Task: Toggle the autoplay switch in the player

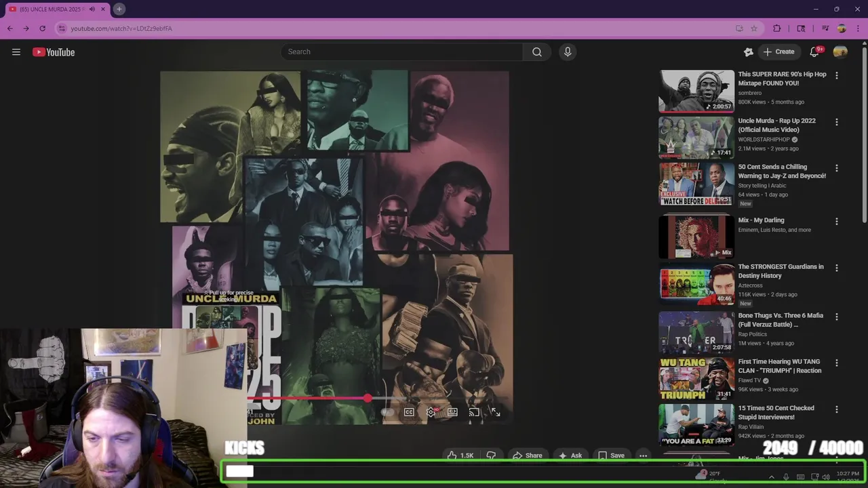Action: [387, 412]
